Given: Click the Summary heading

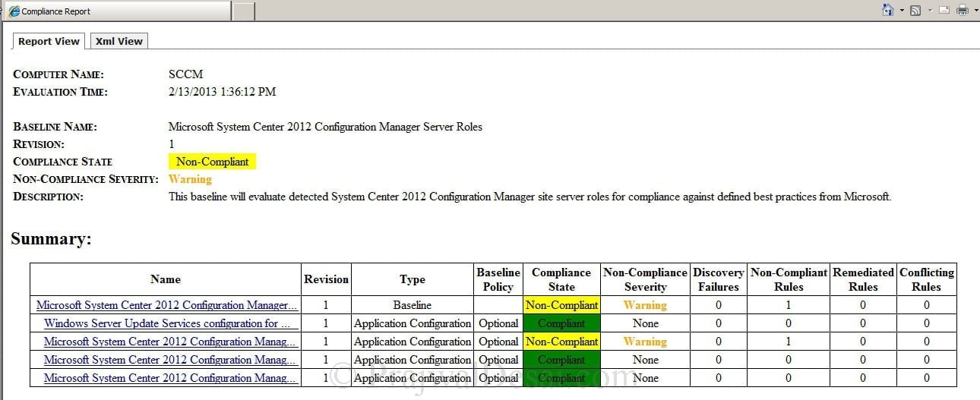Looking at the screenshot, I should (x=51, y=239).
